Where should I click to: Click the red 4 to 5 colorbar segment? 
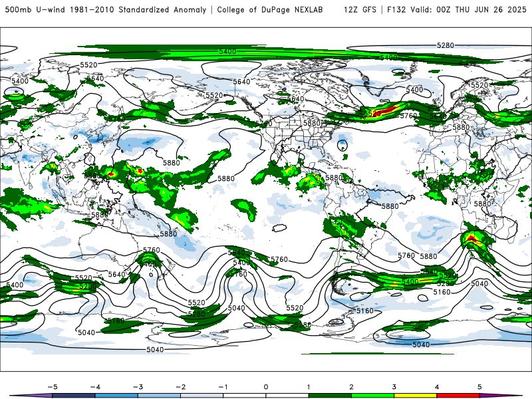[x=458, y=396]
